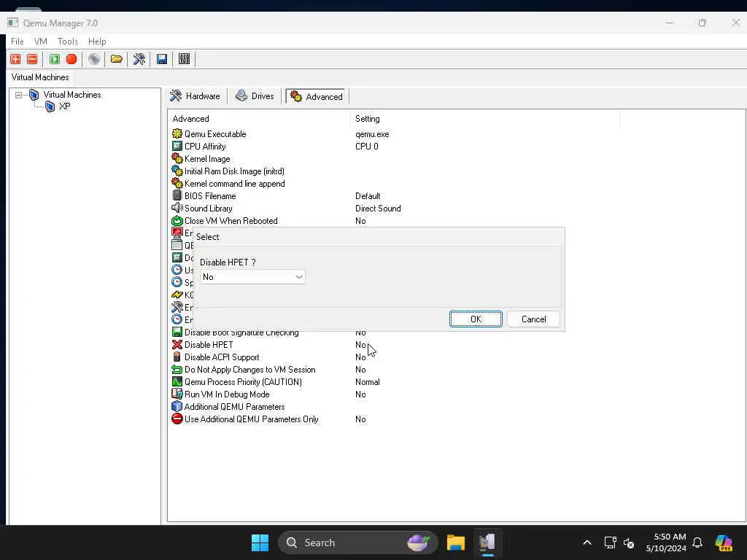Open the File menu
Screen dimensions: 747x560
click(x=18, y=42)
